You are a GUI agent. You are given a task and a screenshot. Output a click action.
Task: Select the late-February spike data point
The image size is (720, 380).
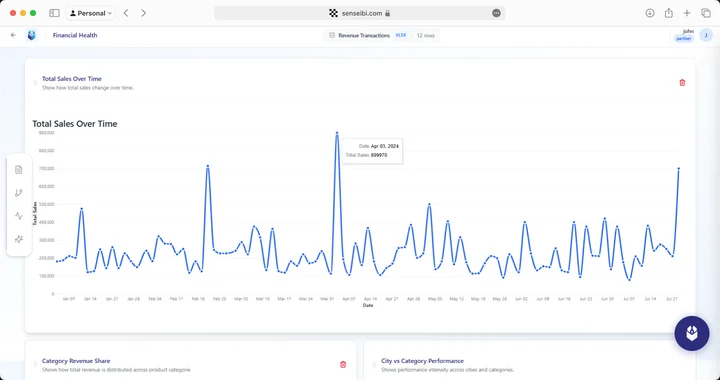[x=208, y=166]
